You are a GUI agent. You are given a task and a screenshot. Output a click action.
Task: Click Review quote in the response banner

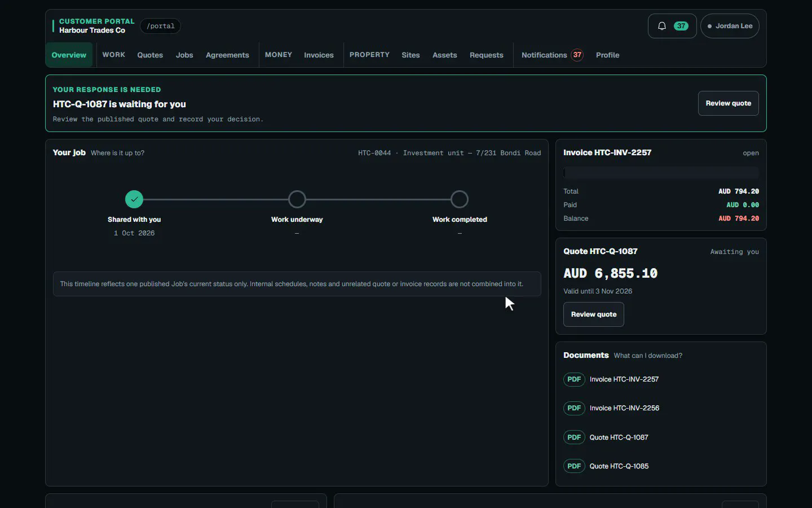pyautogui.click(x=729, y=103)
